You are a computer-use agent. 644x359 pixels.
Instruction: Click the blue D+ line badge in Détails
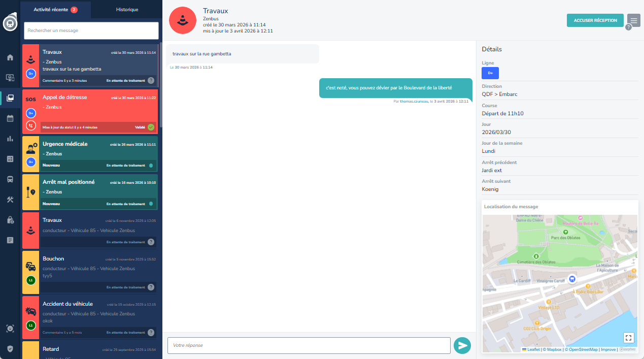click(490, 73)
